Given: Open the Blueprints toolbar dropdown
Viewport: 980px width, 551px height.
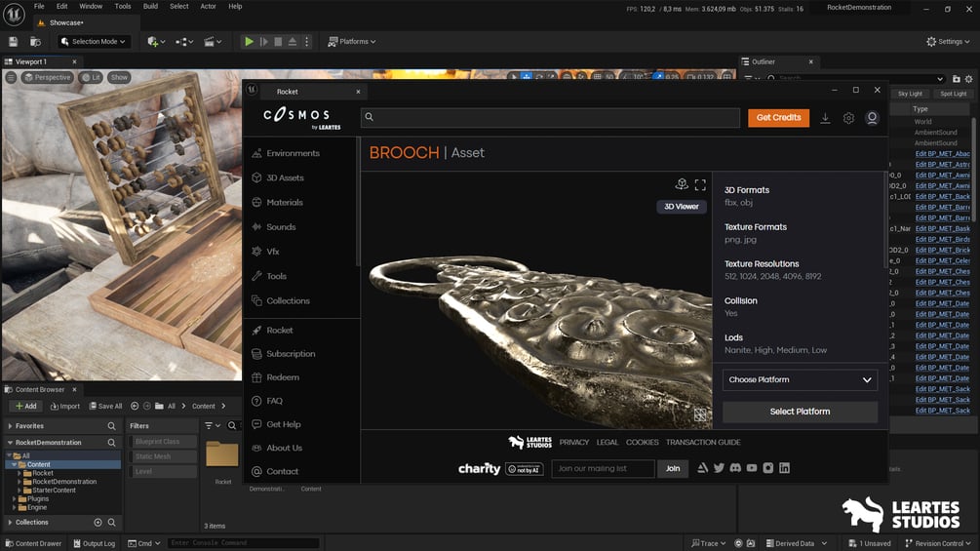Looking at the screenshot, I should [x=184, y=41].
